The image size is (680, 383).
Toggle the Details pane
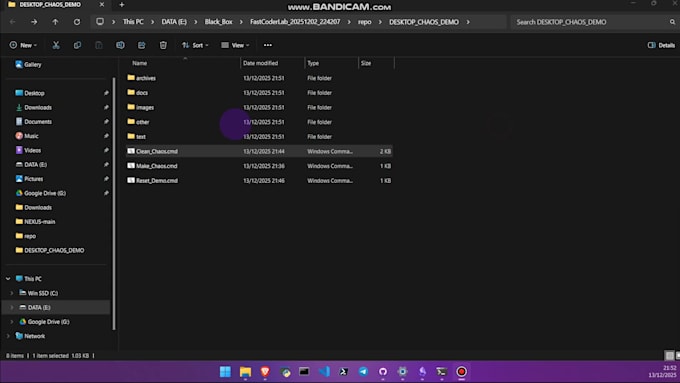coord(661,45)
